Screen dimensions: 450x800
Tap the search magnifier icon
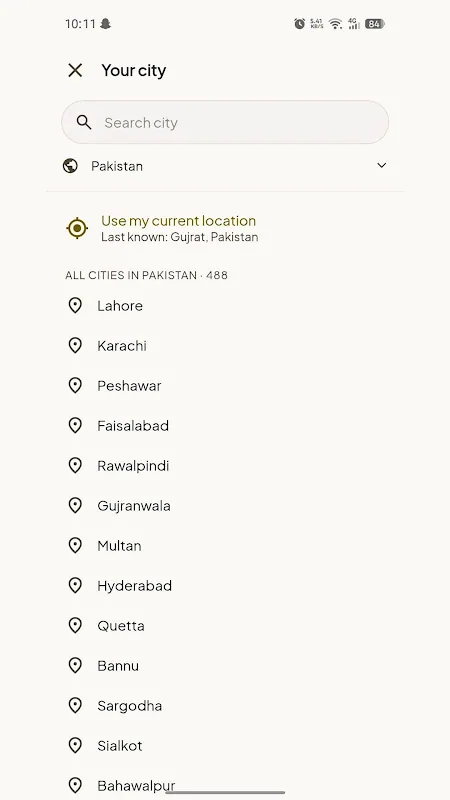pyautogui.click(x=84, y=122)
